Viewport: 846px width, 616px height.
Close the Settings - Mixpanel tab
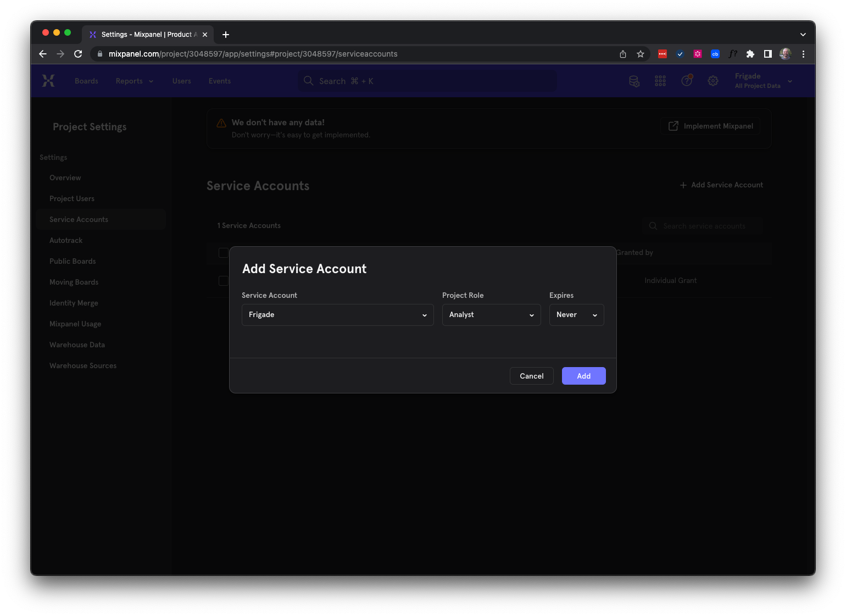pos(205,35)
